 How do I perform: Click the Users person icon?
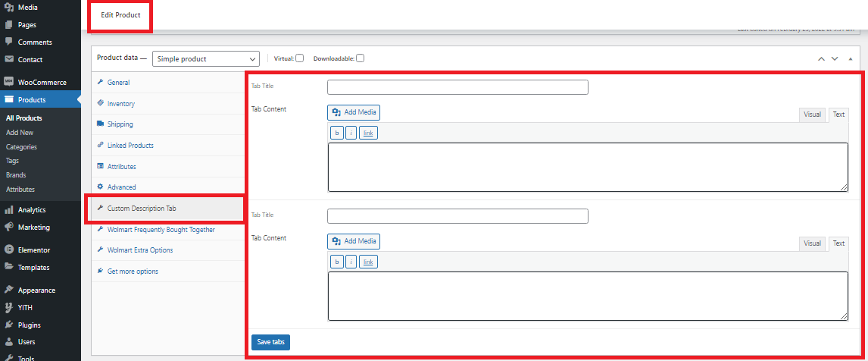click(9, 342)
